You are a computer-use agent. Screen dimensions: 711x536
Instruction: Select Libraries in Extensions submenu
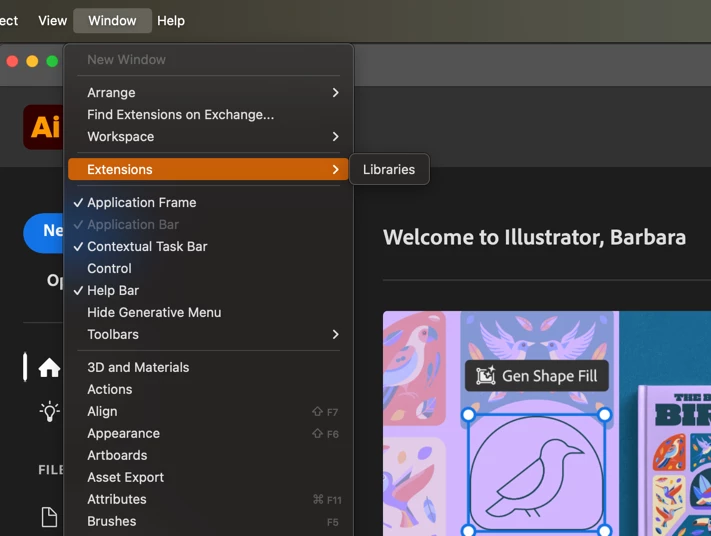[389, 169]
